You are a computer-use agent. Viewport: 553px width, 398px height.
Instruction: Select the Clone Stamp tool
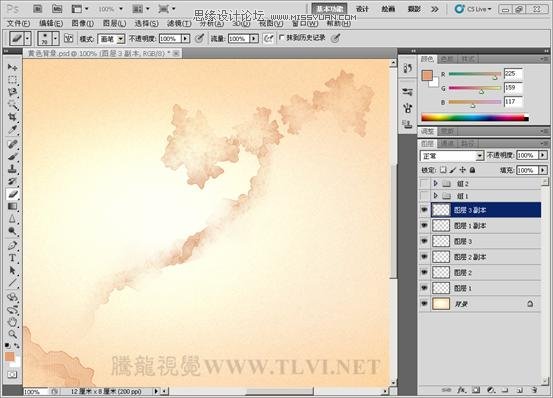coord(12,169)
